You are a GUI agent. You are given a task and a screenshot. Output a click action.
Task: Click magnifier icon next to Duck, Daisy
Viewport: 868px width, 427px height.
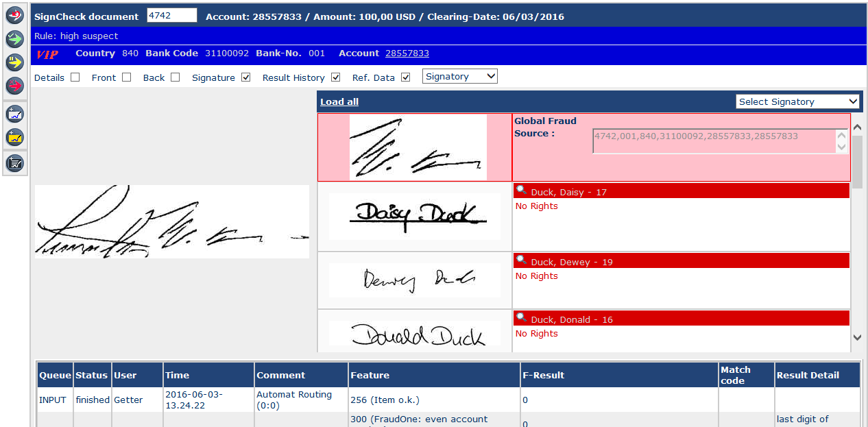point(522,191)
